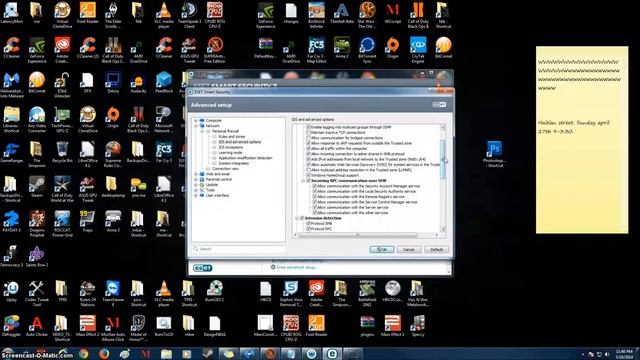Open the LatencyMon desktop shortcut

[11, 11]
